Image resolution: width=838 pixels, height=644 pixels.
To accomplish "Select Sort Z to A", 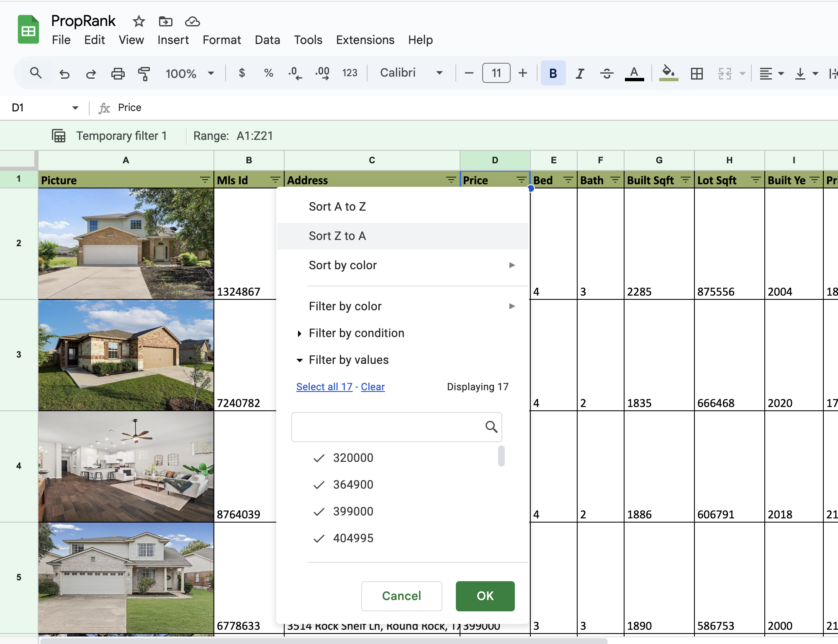I will pos(337,236).
